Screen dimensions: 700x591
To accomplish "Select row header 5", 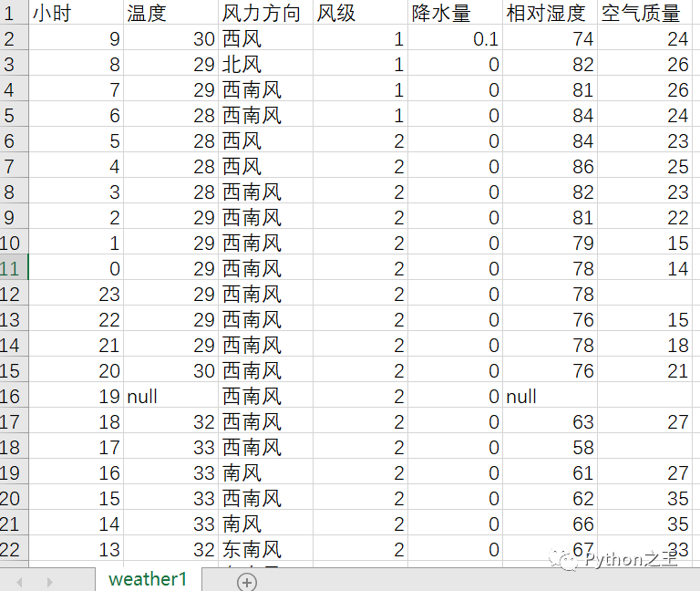I will tap(15, 115).
